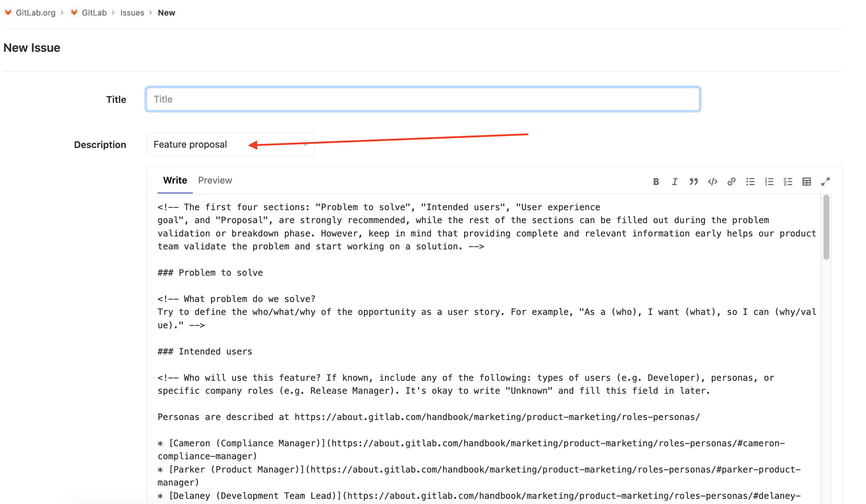Open the Feature proposal template dropdown

[230, 144]
